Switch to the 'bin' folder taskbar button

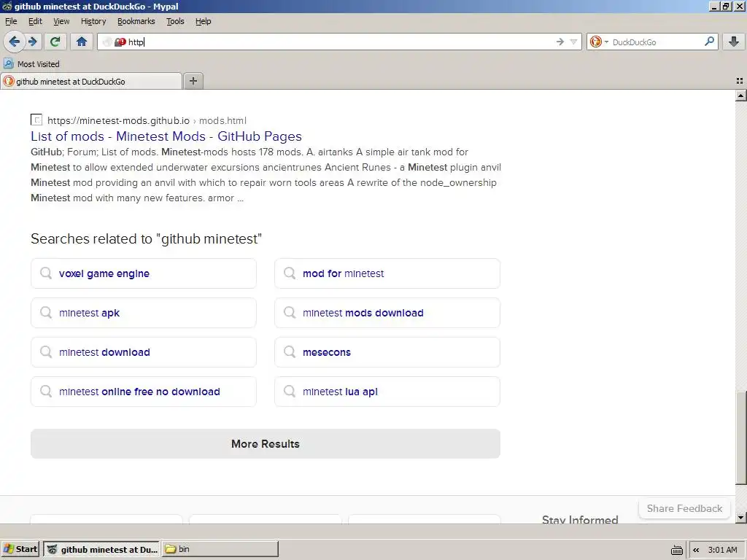[x=220, y=549]
